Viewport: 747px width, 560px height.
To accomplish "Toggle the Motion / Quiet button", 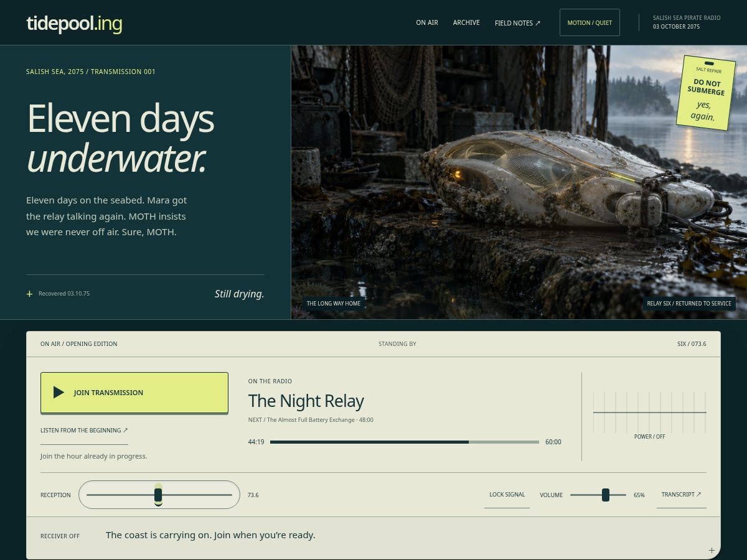I will [x=590, y=22].
